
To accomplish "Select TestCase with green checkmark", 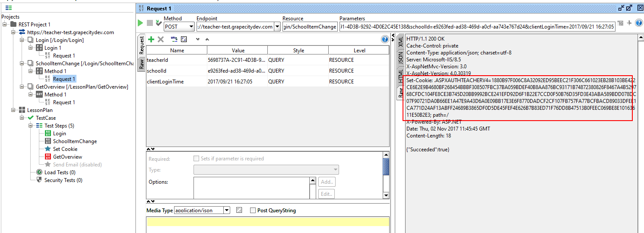I will [x=45, y=118].
